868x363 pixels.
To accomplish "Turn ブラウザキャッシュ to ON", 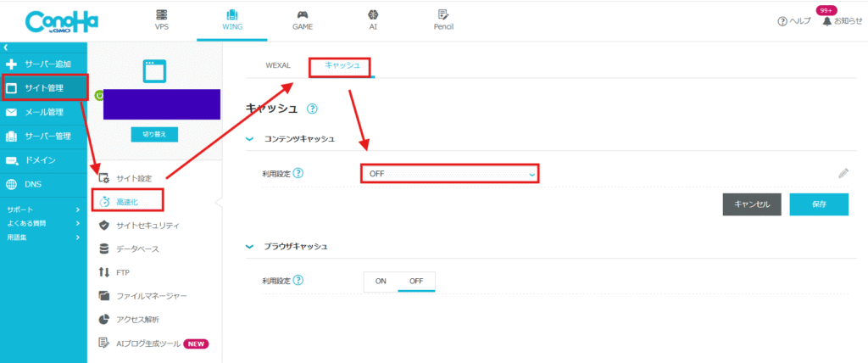I will coord(381,281).
